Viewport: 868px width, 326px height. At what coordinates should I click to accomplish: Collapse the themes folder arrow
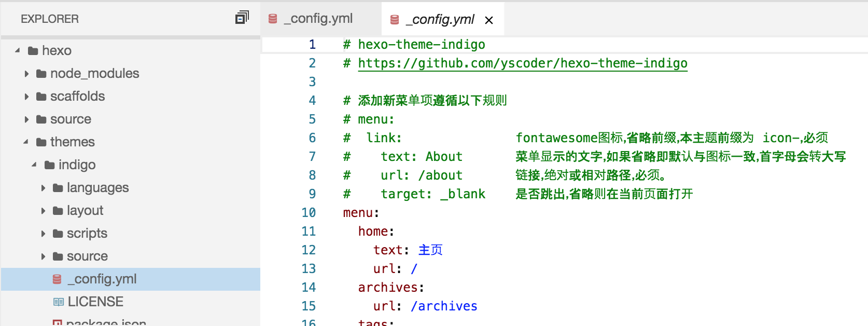click(x=26, y=142)
